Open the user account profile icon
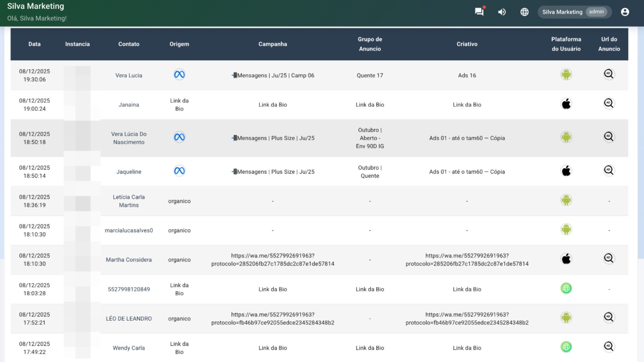This screenshot has height=362, width=644. pyautogui.click(x=625, y=12)
